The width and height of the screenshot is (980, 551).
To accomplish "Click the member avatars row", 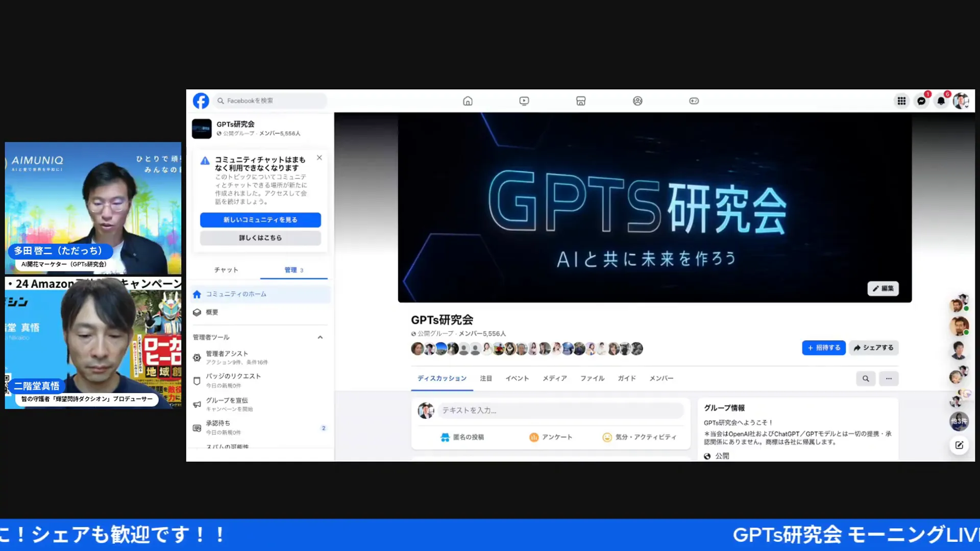I will (x=527, y=349).
